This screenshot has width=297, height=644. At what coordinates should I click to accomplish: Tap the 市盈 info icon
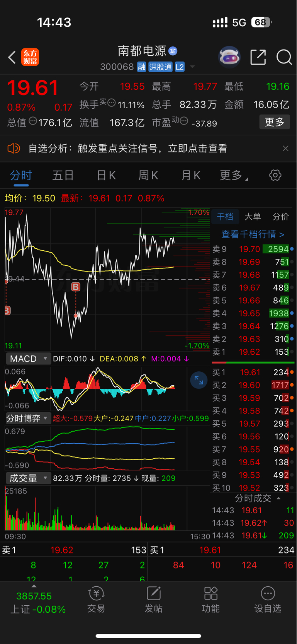coord(184,121)
